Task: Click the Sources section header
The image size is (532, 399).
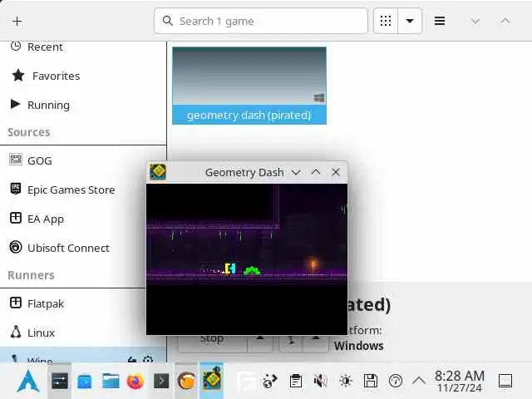Action: click(x=29, y=132)
